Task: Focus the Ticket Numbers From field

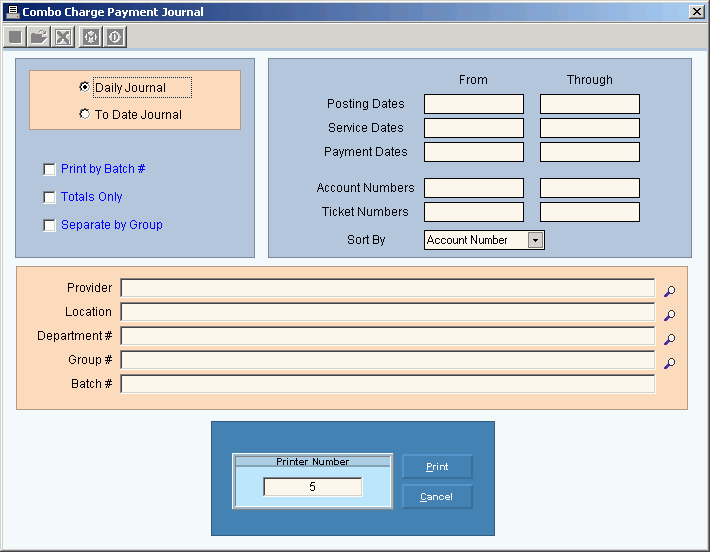Action: coord(474,212)
